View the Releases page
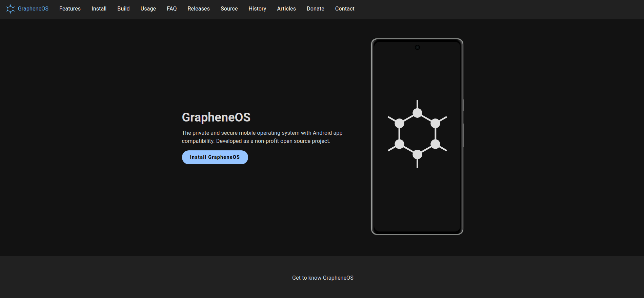The width and height of the screenshot is (644, 298). (x=199, y=9)
